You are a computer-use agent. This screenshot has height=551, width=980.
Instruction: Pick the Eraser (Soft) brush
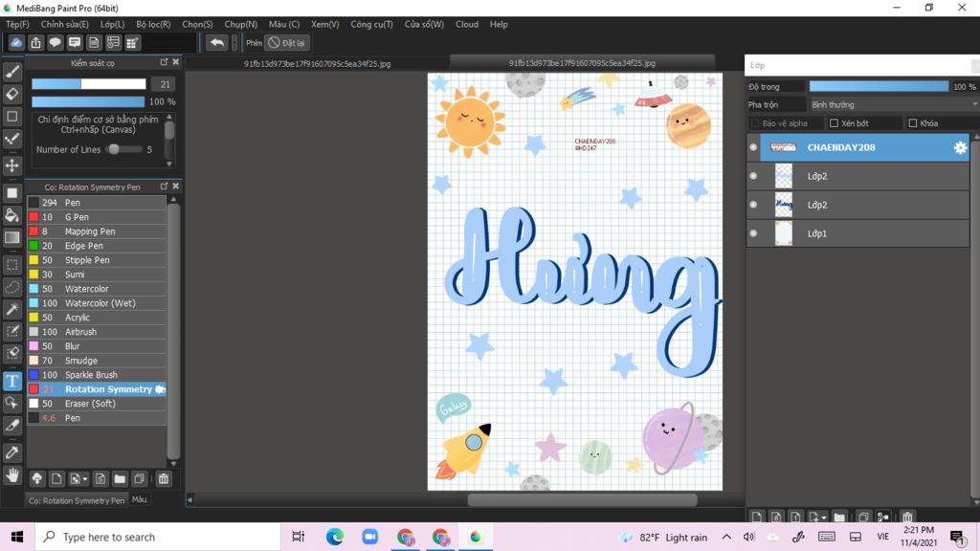coord(97,404)
